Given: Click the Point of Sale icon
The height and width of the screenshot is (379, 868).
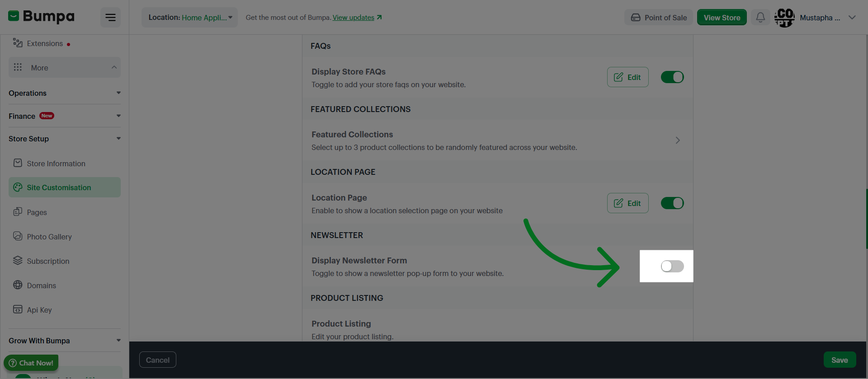Looking at the screenshot, I should tap(636, 18).
